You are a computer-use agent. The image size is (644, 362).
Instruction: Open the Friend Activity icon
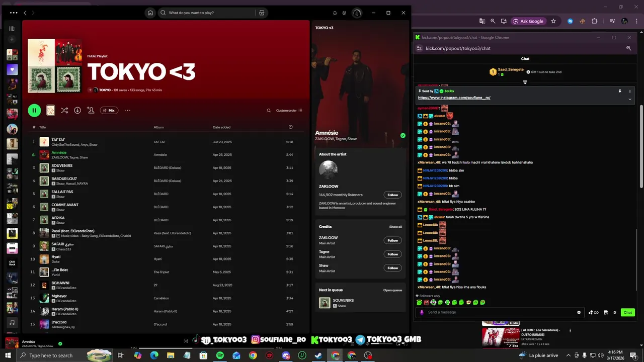[344, 13]
